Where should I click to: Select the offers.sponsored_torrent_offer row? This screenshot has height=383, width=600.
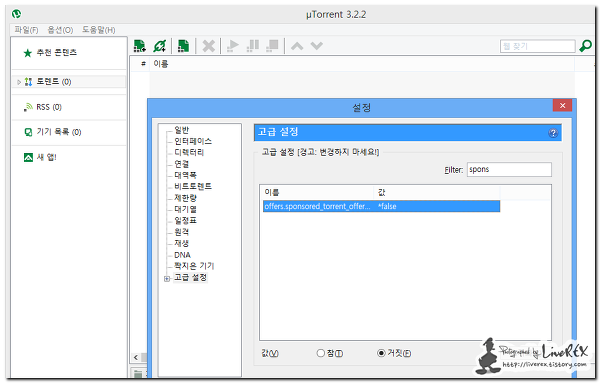click(381, 206)
